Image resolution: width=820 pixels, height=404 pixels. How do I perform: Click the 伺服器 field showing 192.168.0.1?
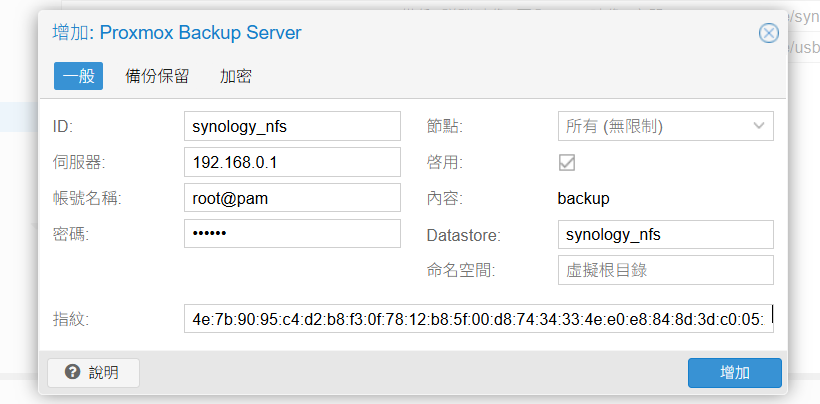coord(292,162)
